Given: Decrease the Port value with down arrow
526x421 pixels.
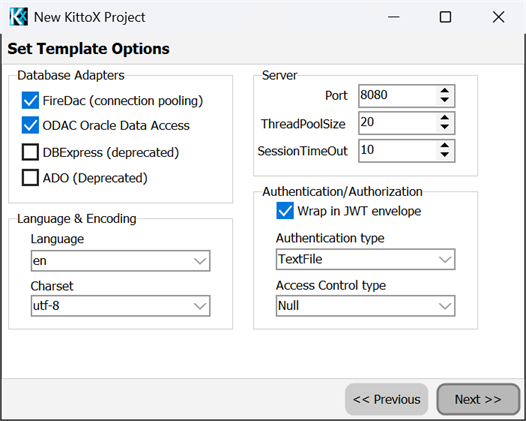Looking at the screenshot, I should [445, 100].
